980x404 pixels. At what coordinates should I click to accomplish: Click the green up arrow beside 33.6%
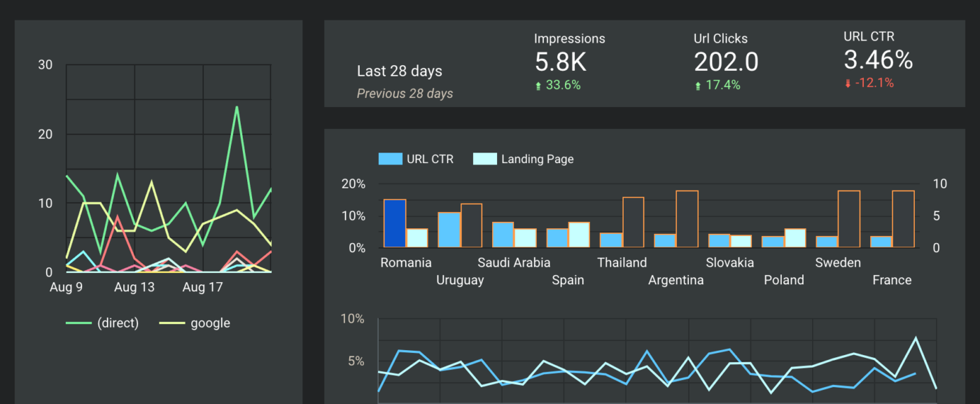pyautogui.click(x=538, y=85)
